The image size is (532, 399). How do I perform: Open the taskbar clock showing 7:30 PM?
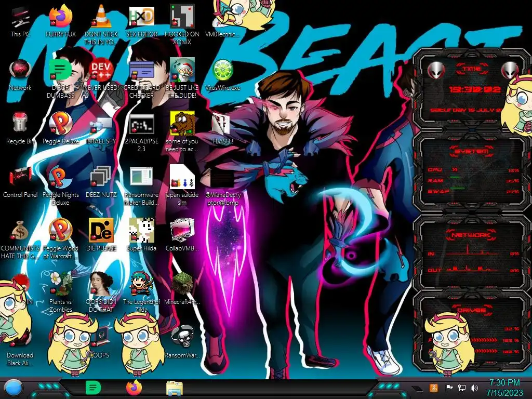(x=504, y=388)
